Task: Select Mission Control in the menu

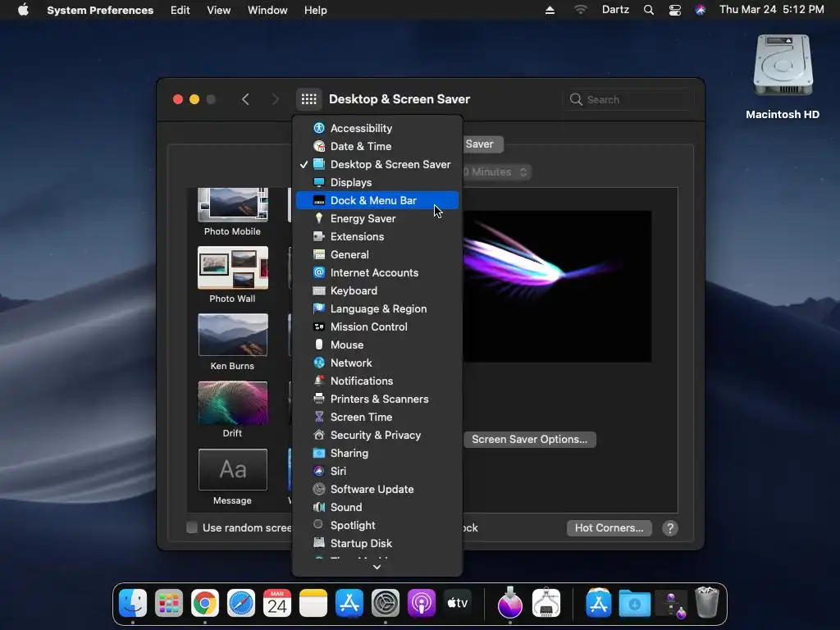Action: [377, 326]
